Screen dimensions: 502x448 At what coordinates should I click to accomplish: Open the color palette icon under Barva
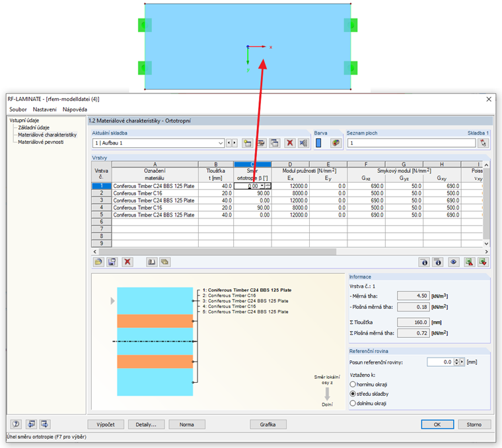[x=336, y=143]
